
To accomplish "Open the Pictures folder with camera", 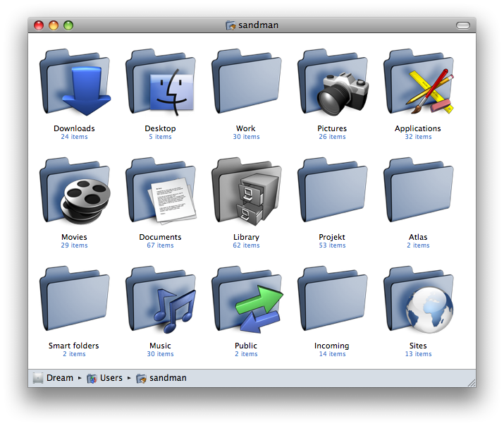I will click(333, 85).
